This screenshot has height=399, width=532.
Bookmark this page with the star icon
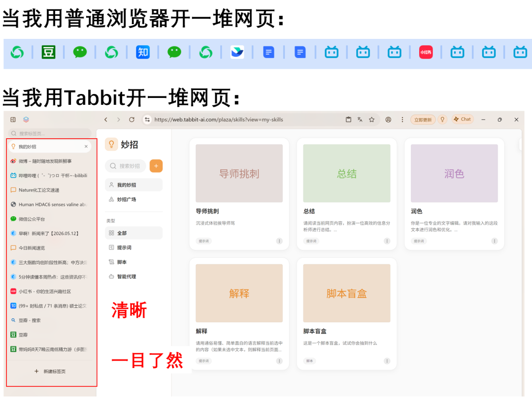pos(372,120)
